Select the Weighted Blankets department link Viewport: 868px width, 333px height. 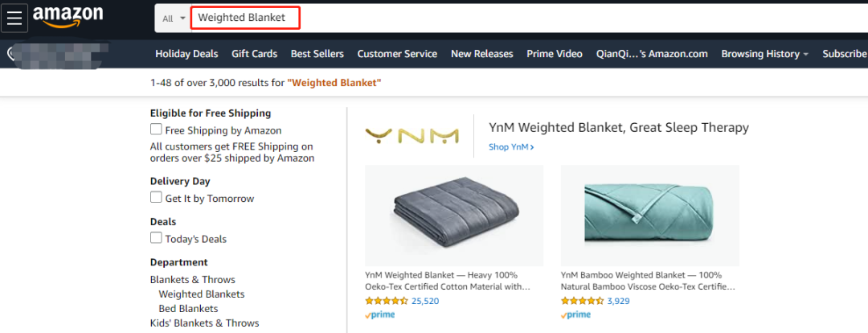point(202,294)
